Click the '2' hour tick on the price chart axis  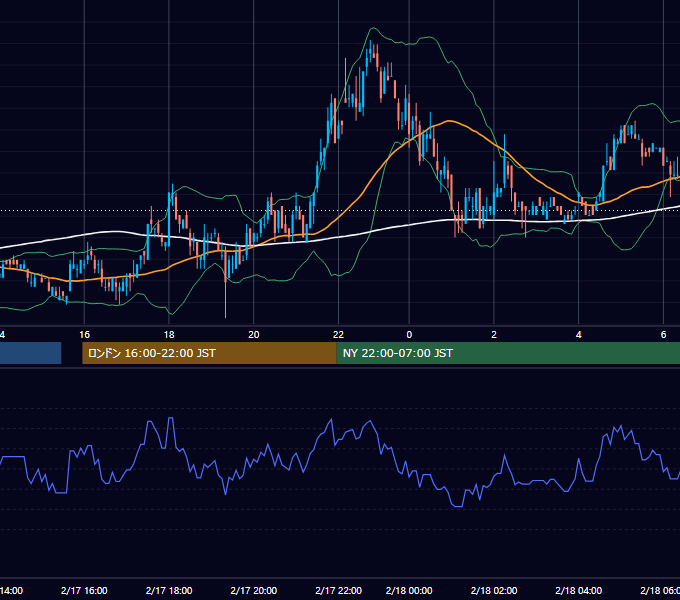[494, 335]
